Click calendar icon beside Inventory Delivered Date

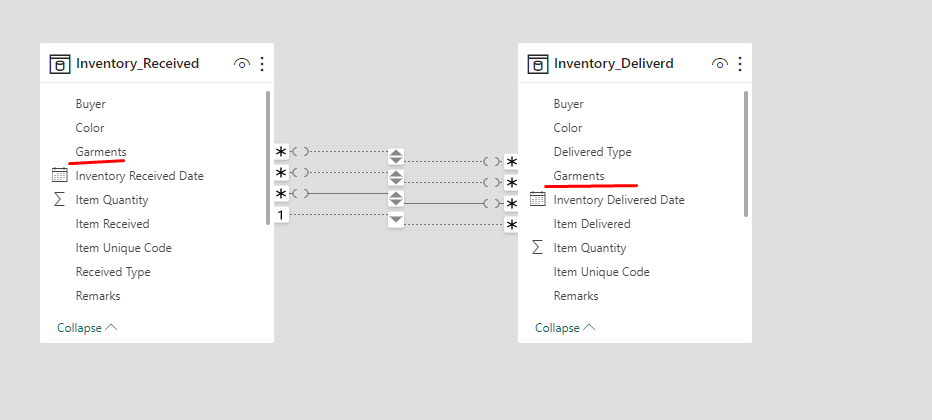(537, 199)
